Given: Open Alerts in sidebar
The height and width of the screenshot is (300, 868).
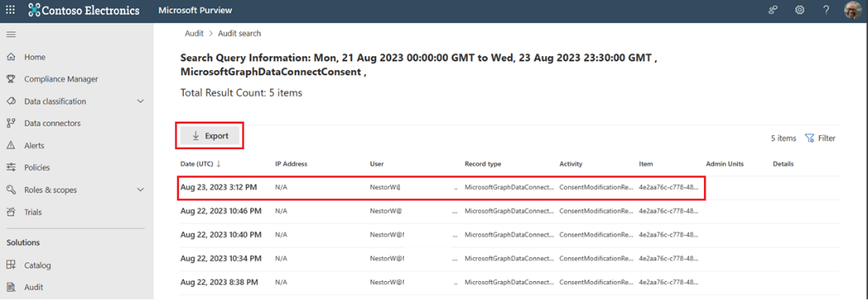Looking at the screenshot, I should pyautogui.click(x=34, y=145).
